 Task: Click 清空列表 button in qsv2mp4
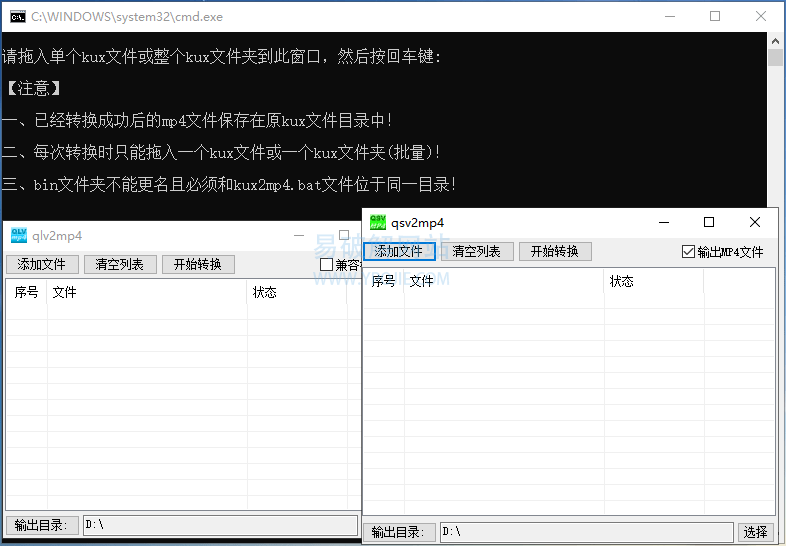(x=477, y=251)
